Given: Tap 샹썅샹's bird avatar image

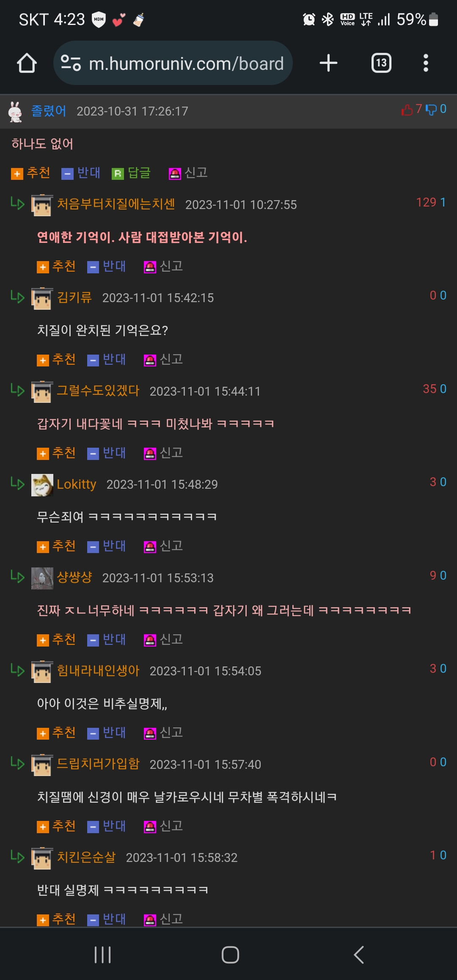Looking at the screenshot, I should 42,578.
